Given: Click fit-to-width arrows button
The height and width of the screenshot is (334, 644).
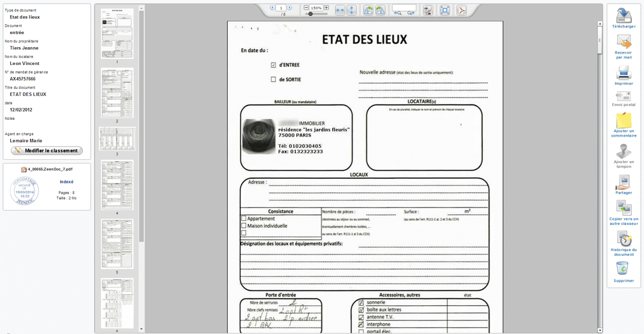Looking at the screenshot, I should 340,10.
